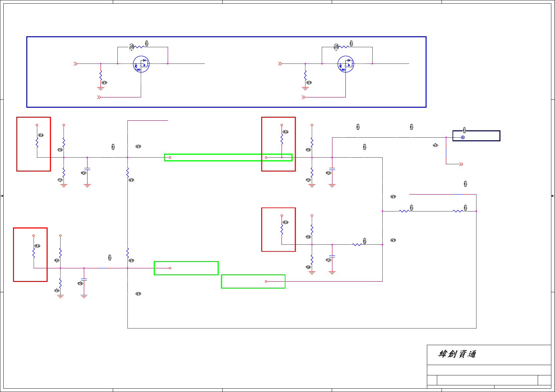The image size is (555, 392).
Task: Select the gate port arrow beneath the left MOSFET
Action: pyautogui.click(x=99, y=97)
